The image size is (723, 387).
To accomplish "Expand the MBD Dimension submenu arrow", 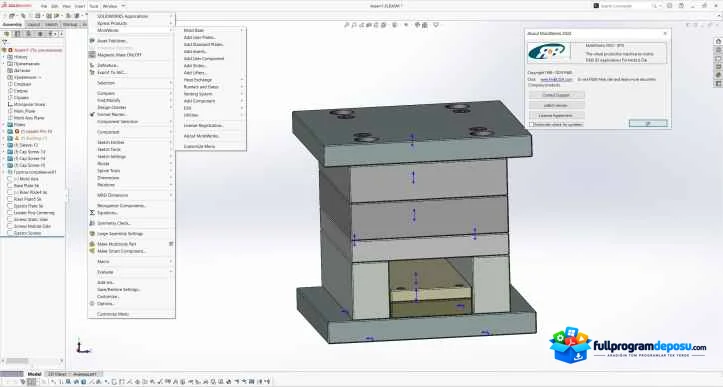I will 171,195.
